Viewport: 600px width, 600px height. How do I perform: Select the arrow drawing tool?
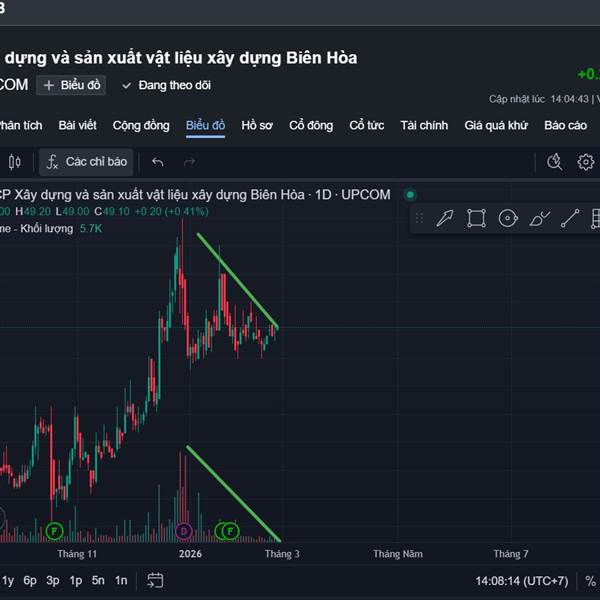coord(445,218)
